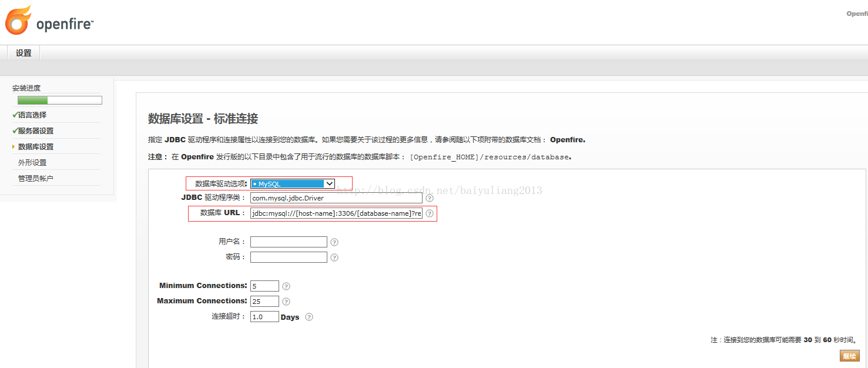Focus the JDBC driver class field
This screenshot has height=368, width=868.
click(x=336, y=198)
